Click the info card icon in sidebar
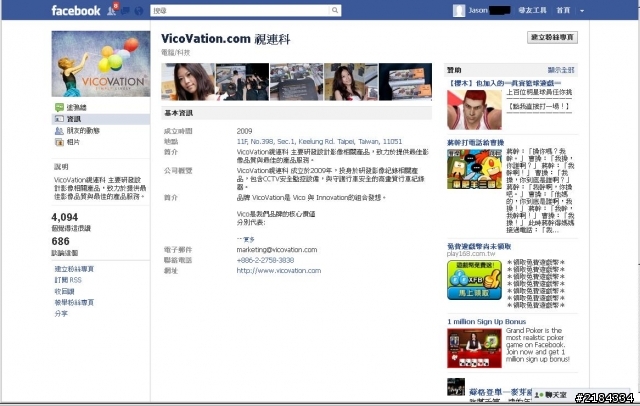Screen dimensions: 640x406 [59, 119]
